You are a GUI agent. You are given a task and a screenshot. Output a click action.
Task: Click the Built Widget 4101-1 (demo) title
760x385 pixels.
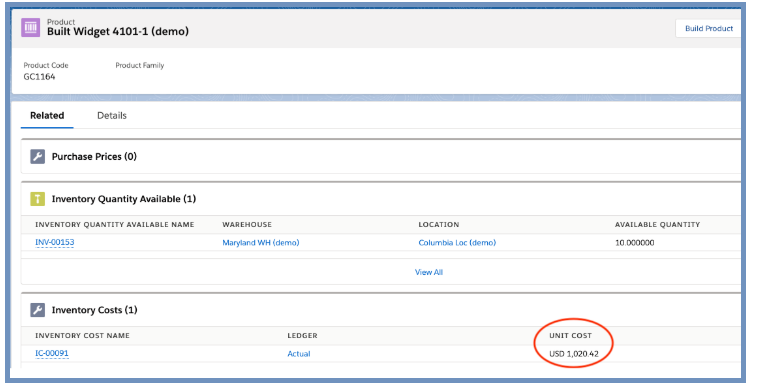(x=118, y=32)
